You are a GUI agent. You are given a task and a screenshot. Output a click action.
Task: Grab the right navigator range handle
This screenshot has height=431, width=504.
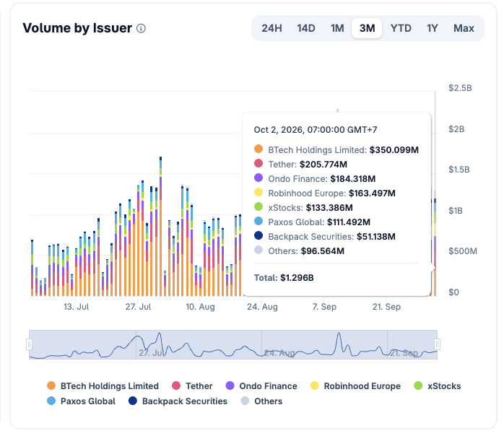437,344
